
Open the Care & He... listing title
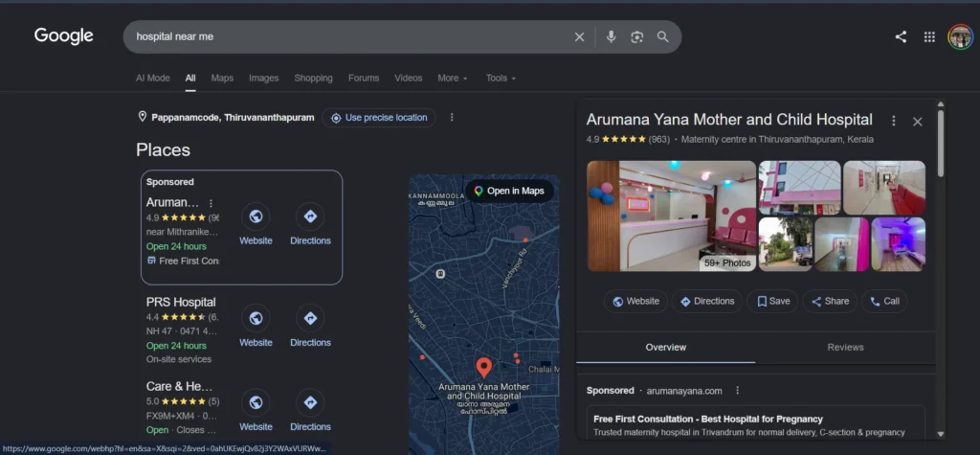pyautogui.click(x=179, y=386)
